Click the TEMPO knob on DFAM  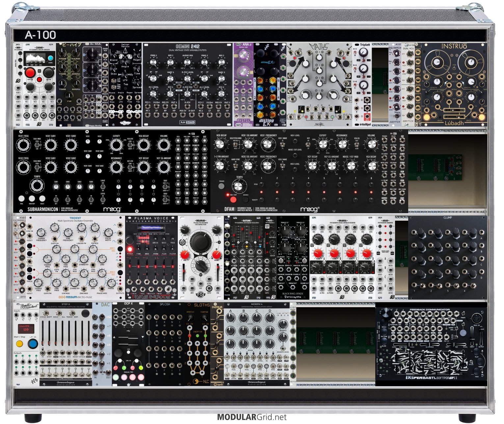point(239,187)
